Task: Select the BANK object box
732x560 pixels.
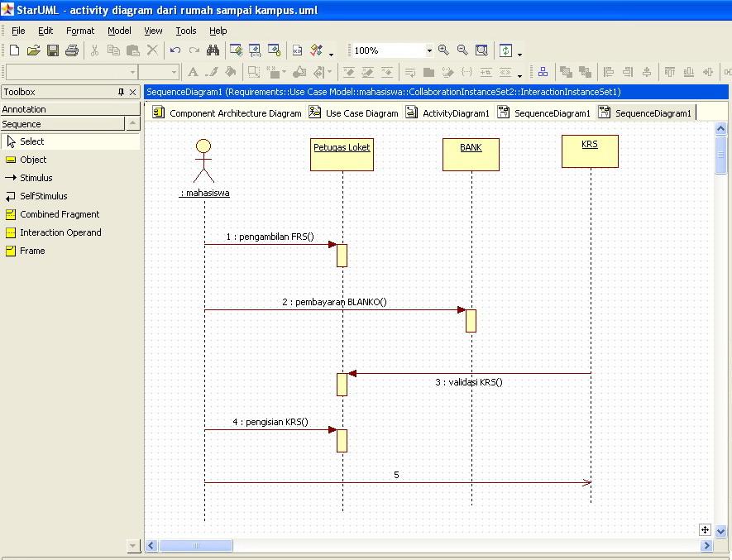Action: [471, 155]
